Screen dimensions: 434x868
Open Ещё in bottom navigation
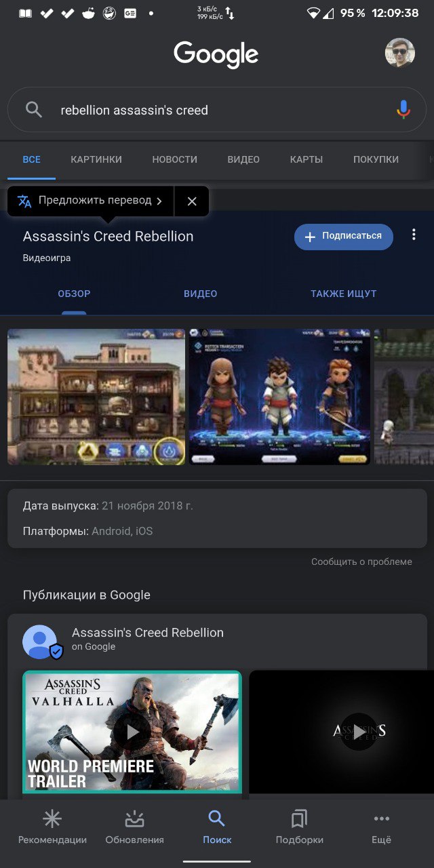[381, 828]
